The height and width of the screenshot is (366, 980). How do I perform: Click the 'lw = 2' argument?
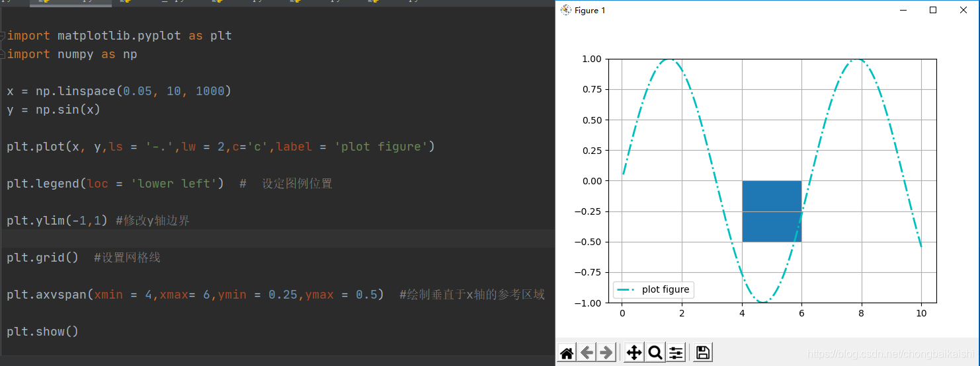[x=203, y=147]
